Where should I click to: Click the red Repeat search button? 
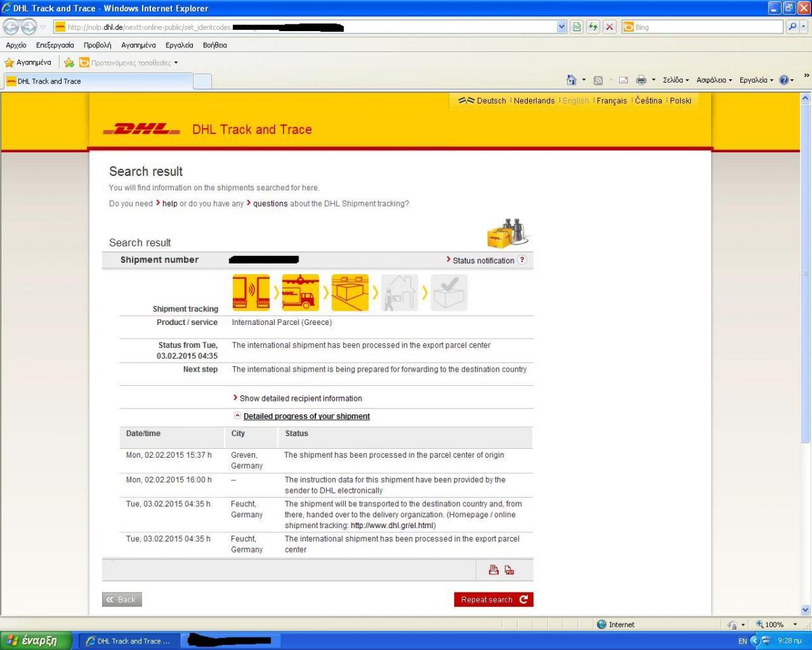[x=493, y=599]
